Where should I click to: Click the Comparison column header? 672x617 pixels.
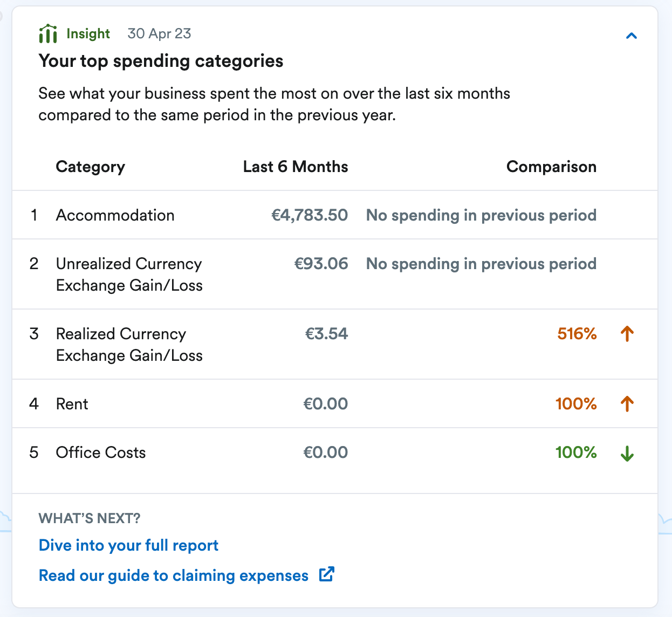(x=551, y=167)
